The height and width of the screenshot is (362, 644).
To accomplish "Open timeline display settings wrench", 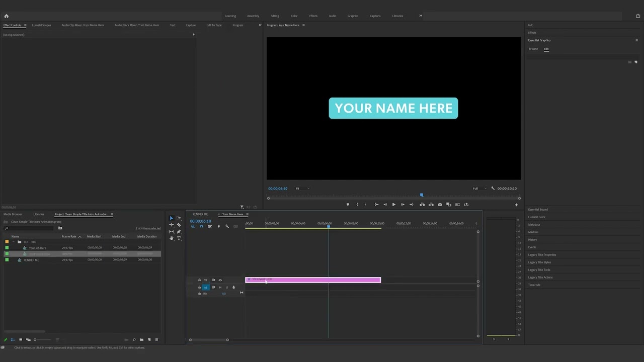I will [x=227, y=227].
